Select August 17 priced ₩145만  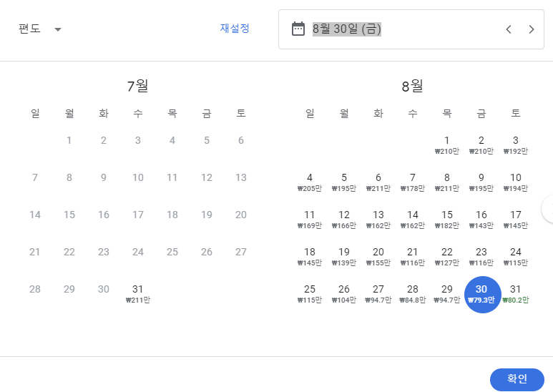516,220
